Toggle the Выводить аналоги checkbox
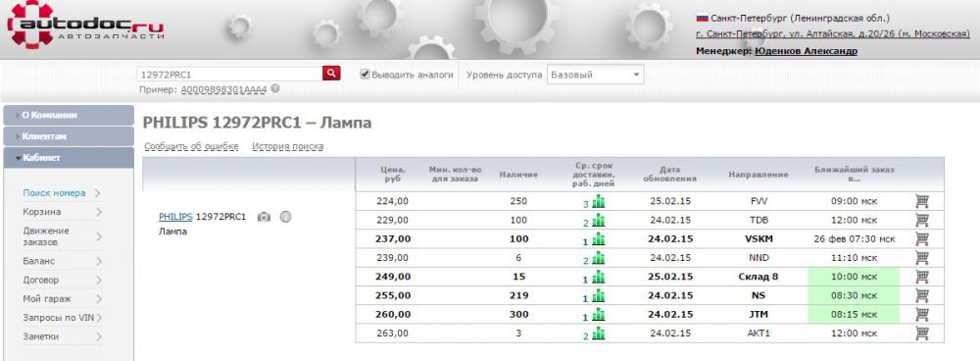The height and width of the screenshot is (361, 980). (365, 74)
